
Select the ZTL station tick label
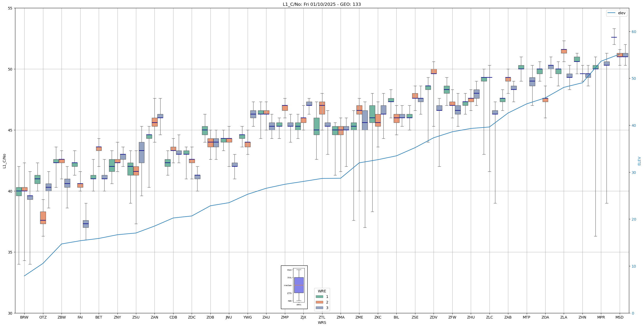(322, 317)
